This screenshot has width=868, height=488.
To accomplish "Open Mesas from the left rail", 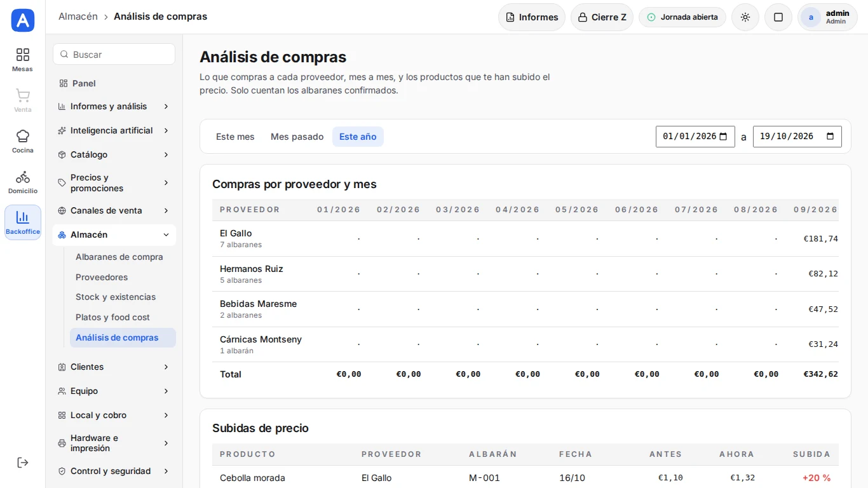I will pyautogui.click(x=23, y=60).
